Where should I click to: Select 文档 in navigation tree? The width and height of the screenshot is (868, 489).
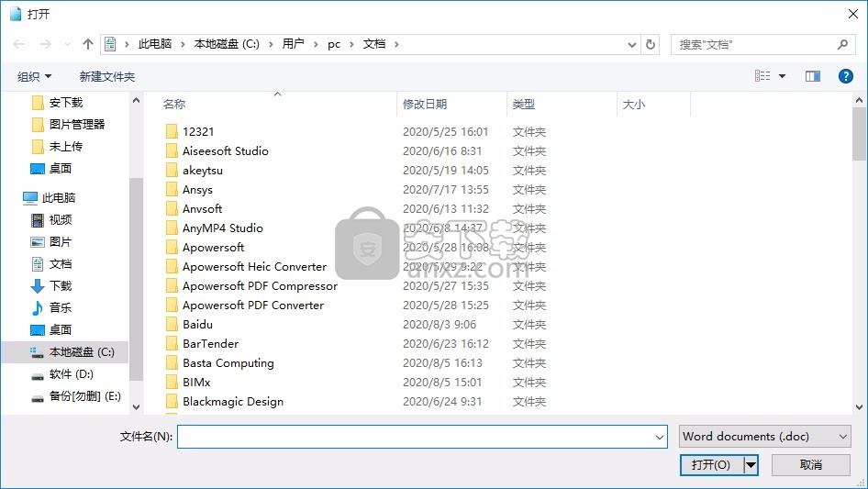point(60,264)
